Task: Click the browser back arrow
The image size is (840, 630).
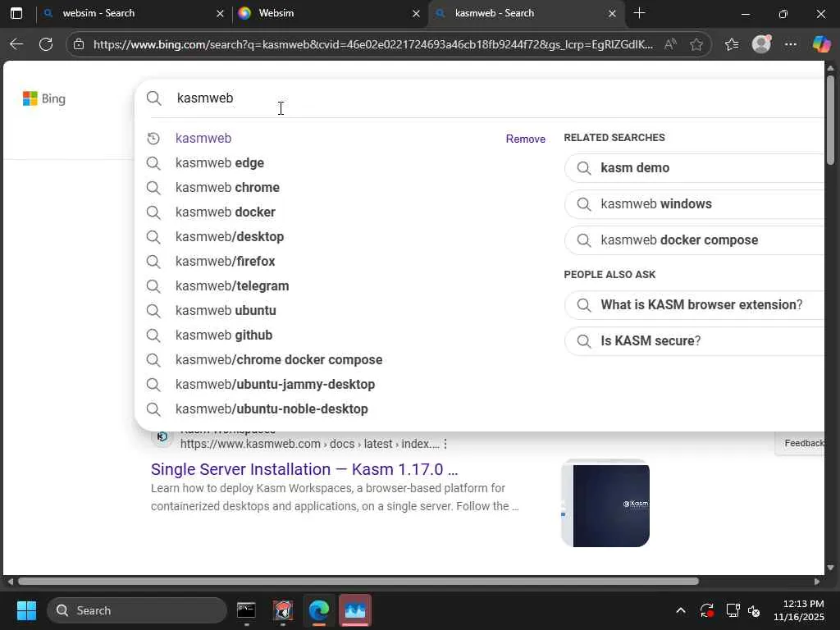Action: click(x=16, y=44)
